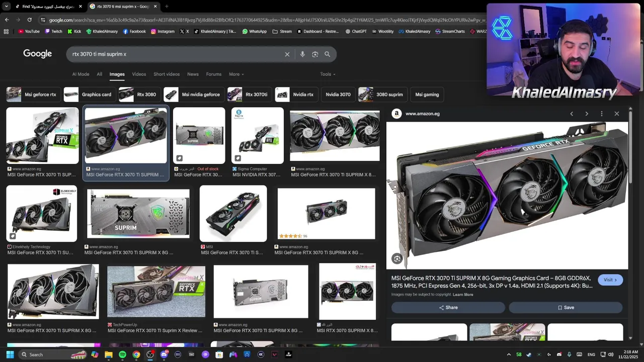
Task: Switch to the All results tab
Action: (x=99, y=74)
